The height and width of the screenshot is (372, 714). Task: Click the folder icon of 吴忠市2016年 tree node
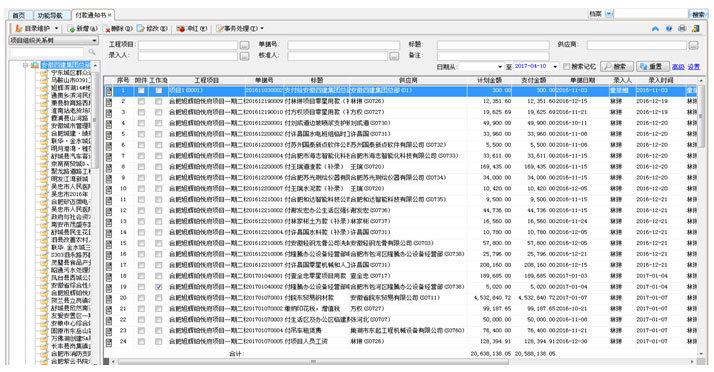click(44, 194)
